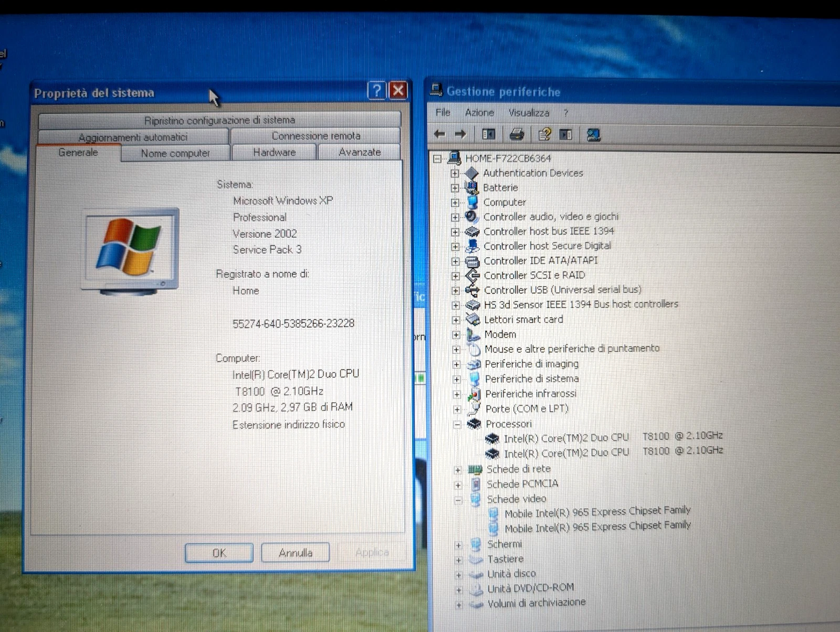Select the Computer category icon
Screen dimensions: 840x632
coord(472,202)
